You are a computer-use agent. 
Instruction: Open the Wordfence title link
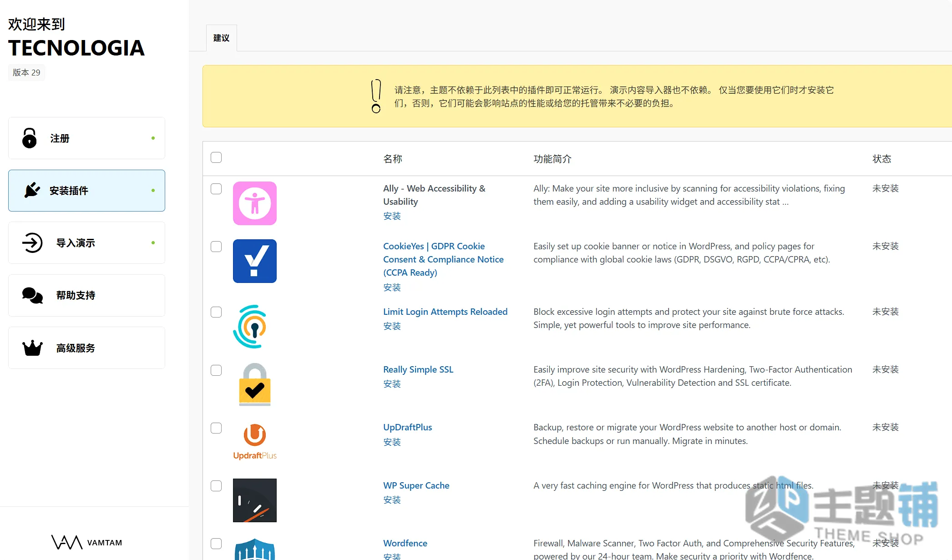405,543
